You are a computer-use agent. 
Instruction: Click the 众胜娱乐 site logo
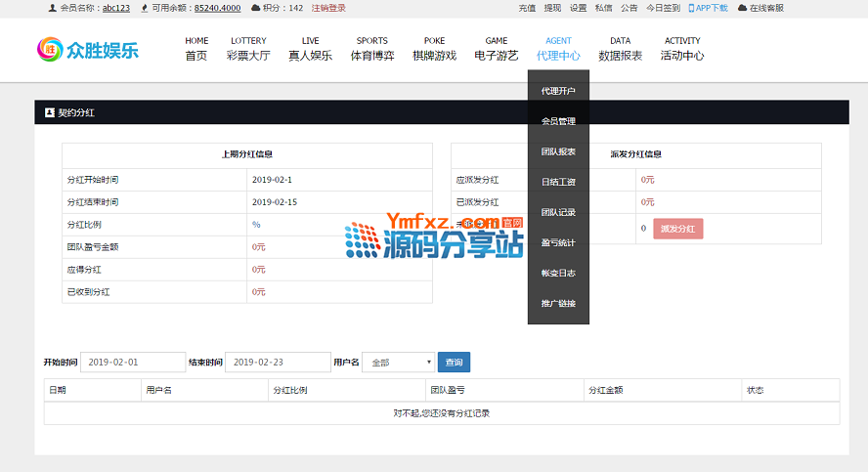[88, 49]
